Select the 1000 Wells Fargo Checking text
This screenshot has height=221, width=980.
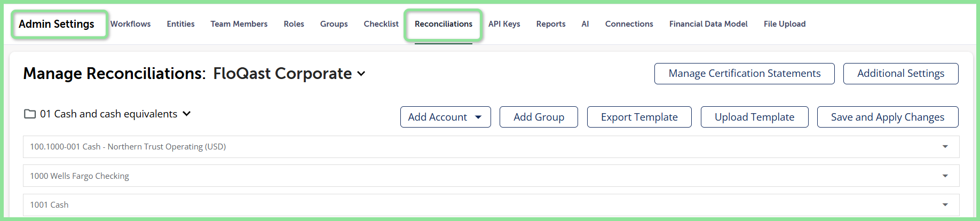pos(80,176)
